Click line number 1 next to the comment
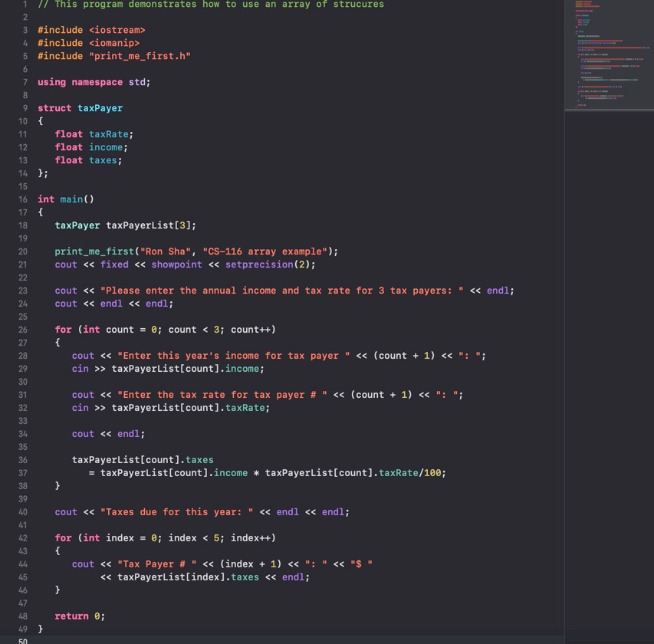Viewport: 654px width, 644px height. 24,5
